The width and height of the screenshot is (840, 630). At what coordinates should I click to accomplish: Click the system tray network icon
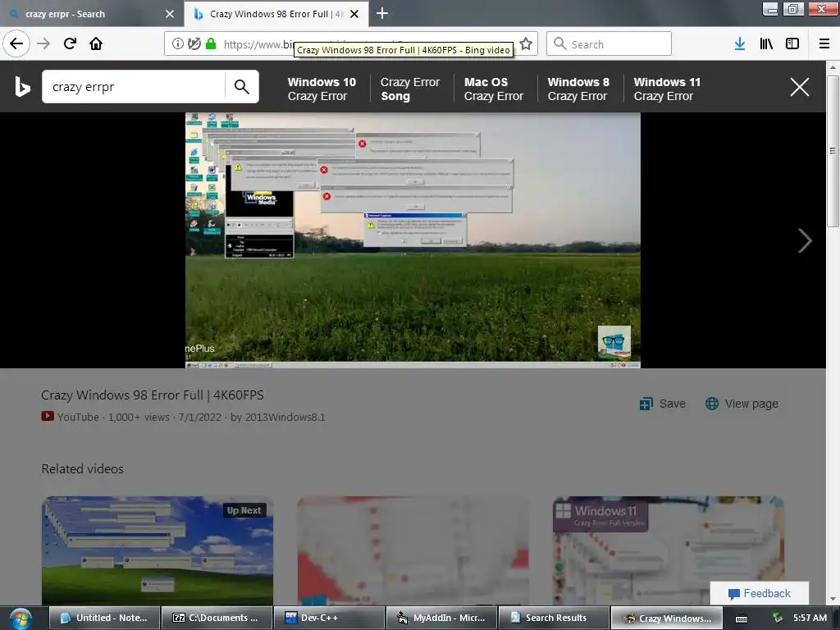(778, 619)
